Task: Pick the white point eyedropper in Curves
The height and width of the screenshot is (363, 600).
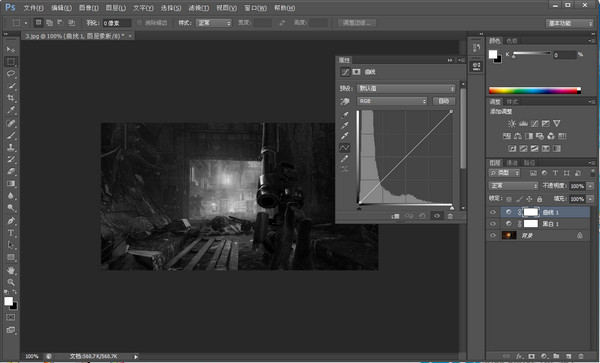Action: (x=345, y=136)
